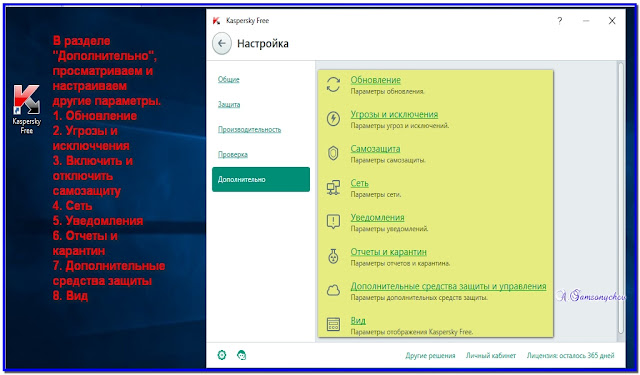Viewport: 640px width, 375px height.
Task: Click the Kaspersky Free desktop shortcut
Action: point(27,109)
